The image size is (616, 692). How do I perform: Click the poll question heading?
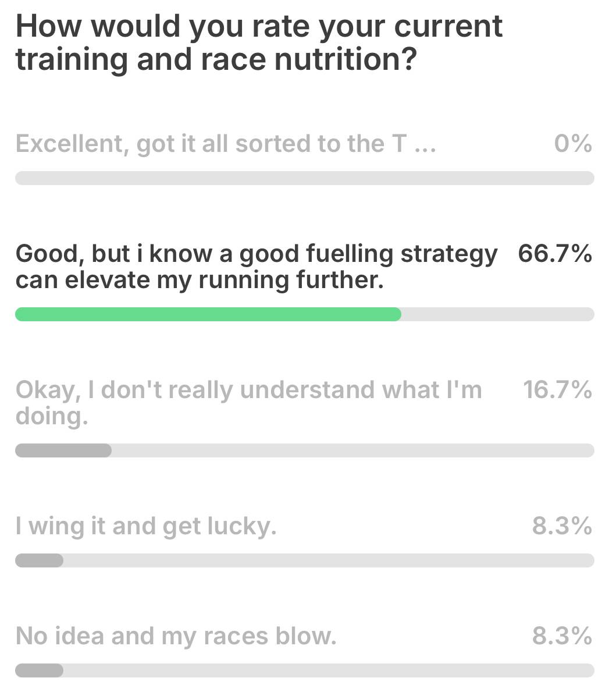click(x=259, y=42)
